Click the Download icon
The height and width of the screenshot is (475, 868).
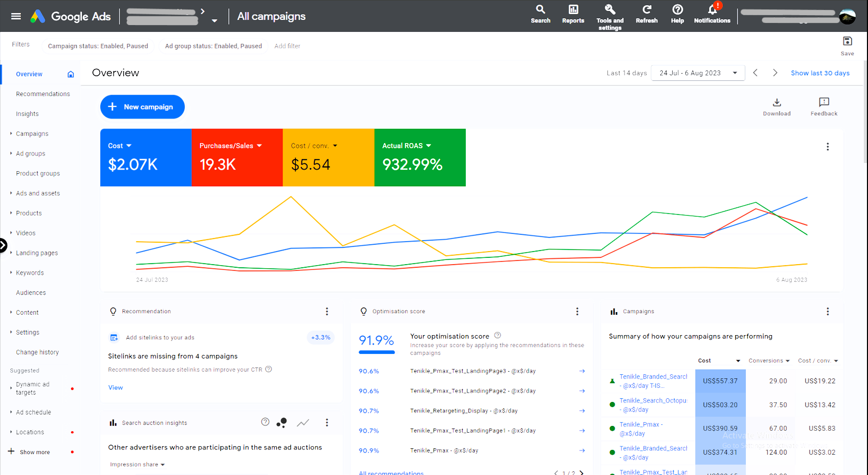[777, 103]
